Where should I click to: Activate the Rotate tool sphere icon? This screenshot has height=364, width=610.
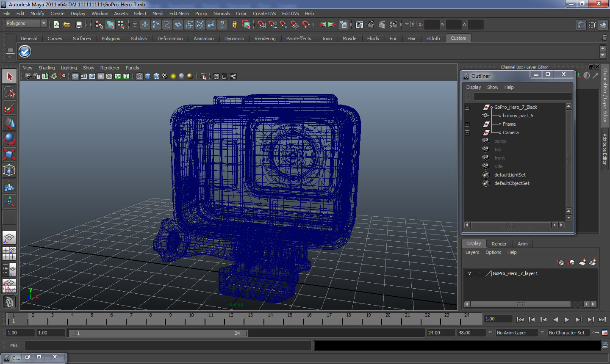[x=9, y=139]
